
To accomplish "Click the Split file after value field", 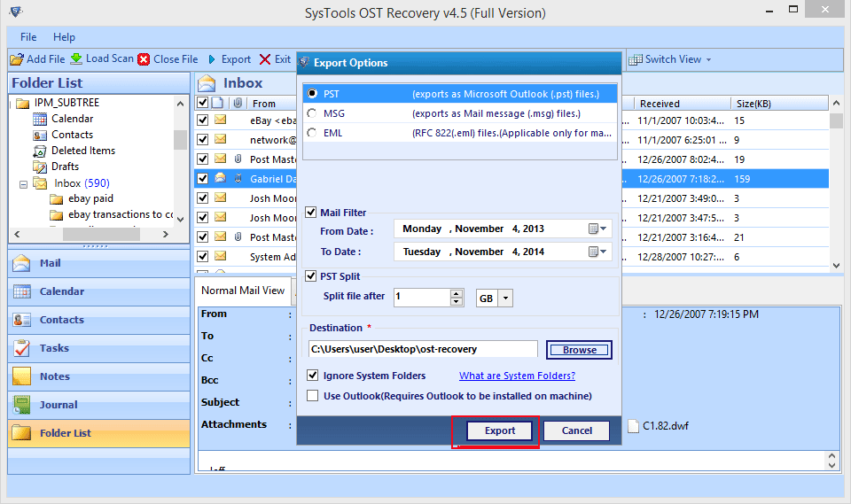I will point(422,297).
